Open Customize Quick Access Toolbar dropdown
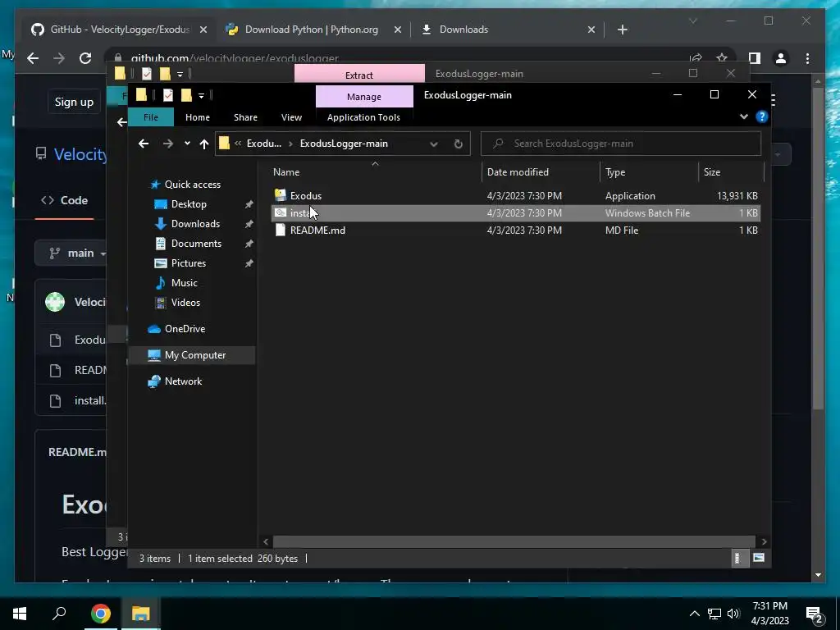840x630 pixels. pos(202,96)
